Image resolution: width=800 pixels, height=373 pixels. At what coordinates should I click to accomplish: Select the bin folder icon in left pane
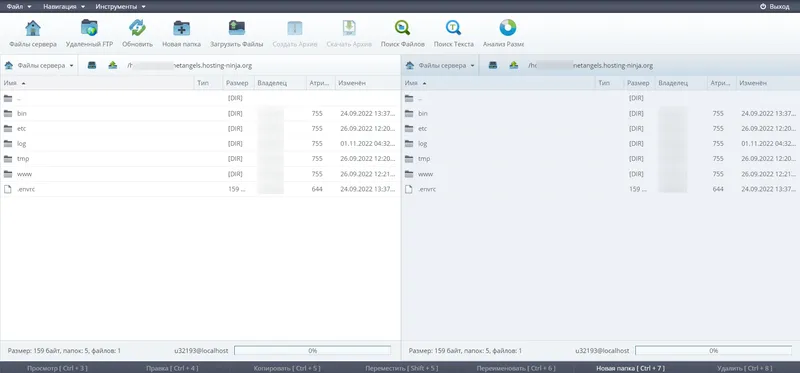click(8, 113)
